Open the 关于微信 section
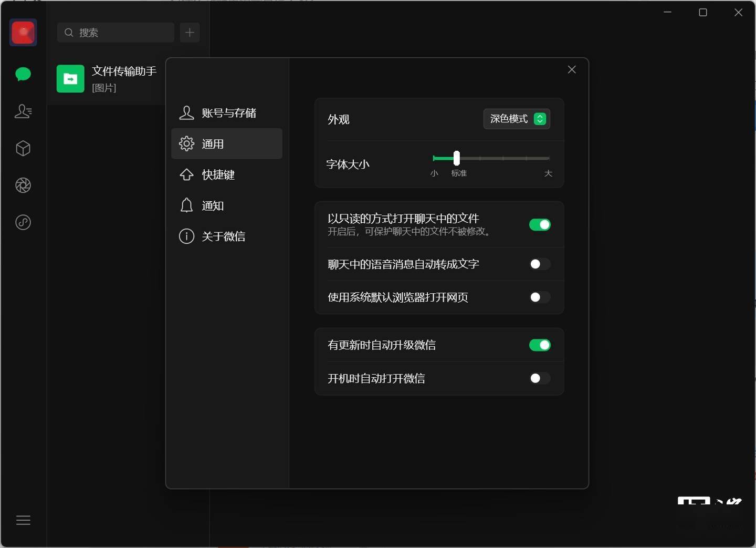Screen dimensions: 756x548 (227, 236)
